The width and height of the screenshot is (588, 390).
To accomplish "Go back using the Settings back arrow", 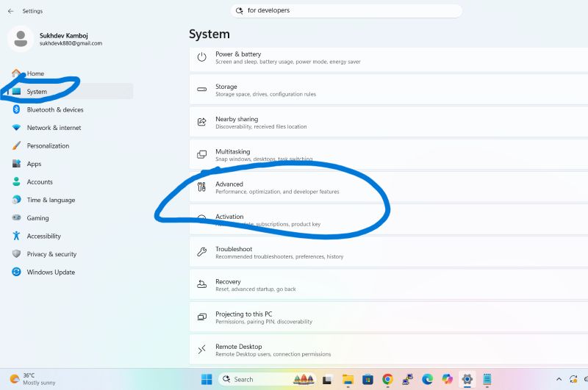I will 10,11.
